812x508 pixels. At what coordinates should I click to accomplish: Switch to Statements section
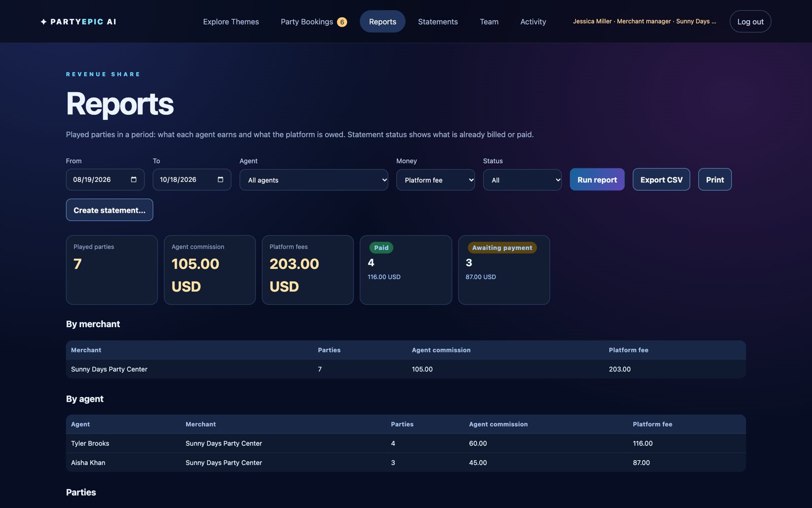click(438, 22)
